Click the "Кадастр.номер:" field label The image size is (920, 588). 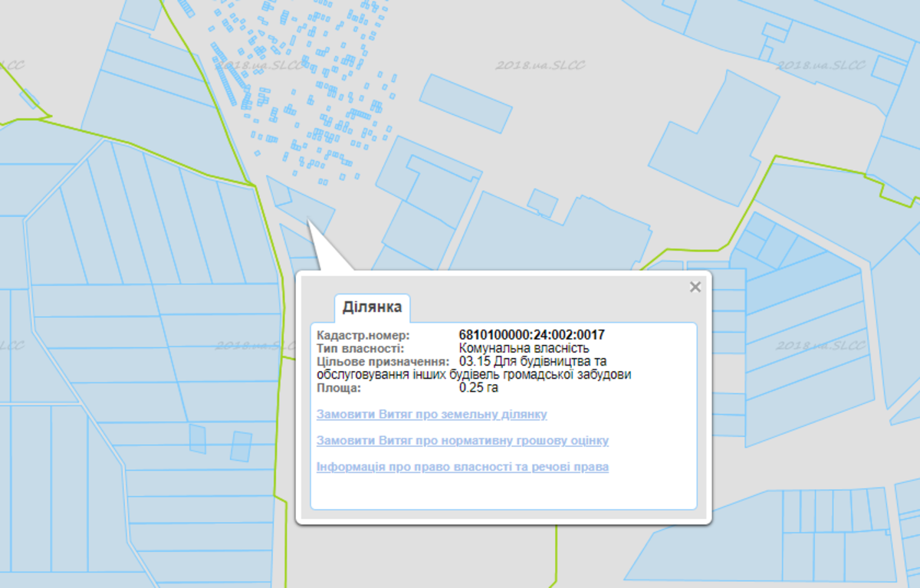363,335
